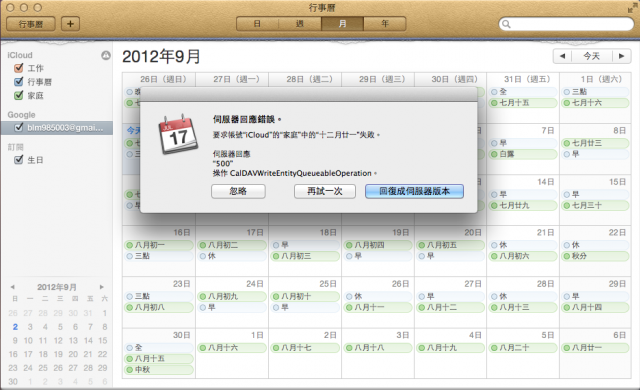Open the 秋分 event on the 22nd
Image resolution: width=640 pixels, height=390 pixels.
coord(596,256)
